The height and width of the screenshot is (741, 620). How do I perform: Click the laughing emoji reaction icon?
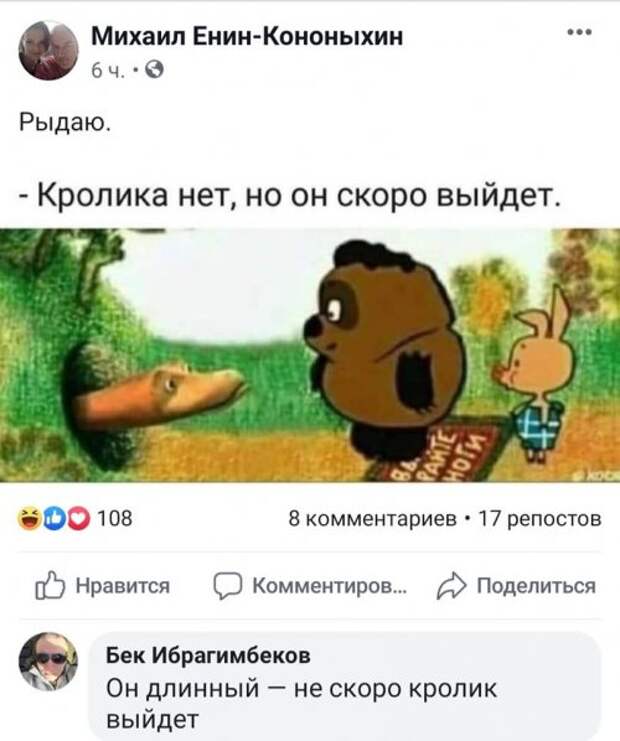[x=28, y=519]
